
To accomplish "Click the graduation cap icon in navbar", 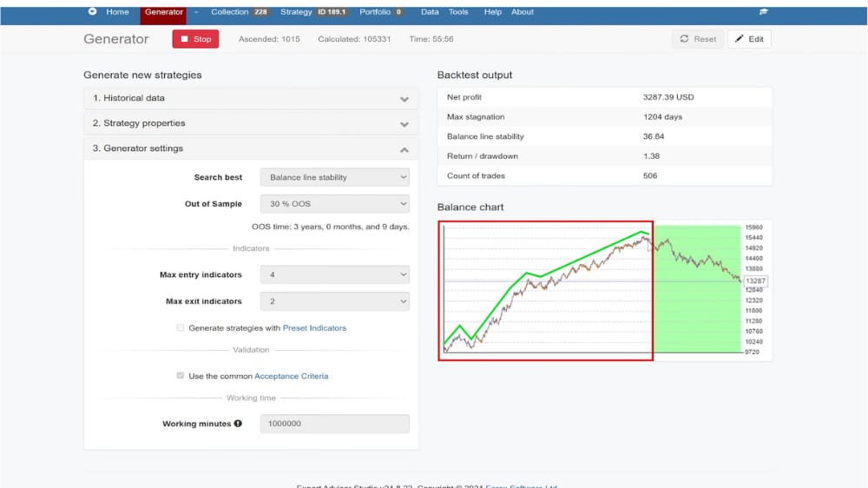I will pos(763,12).
